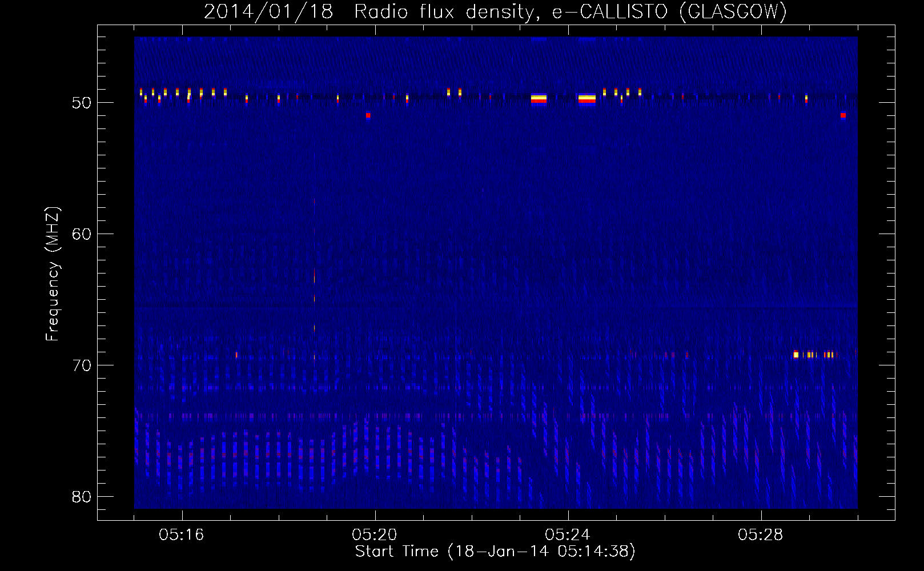The width and height of the screenshot is (924, 571).
Task: Click the 05:24 time tick label
Action: click(568, 535)
